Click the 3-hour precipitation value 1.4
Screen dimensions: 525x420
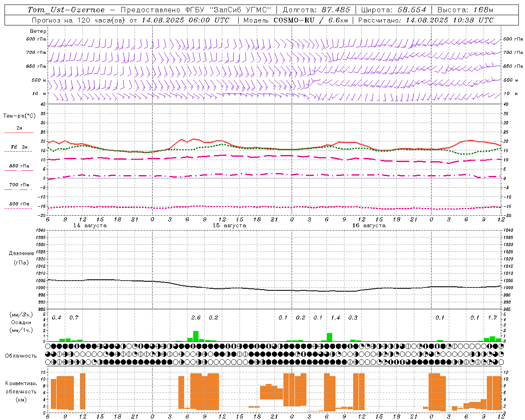tap(336, 318)
